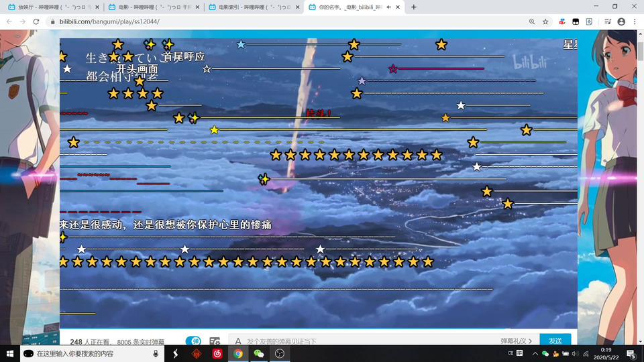Click the video player area to pause
The height and width of the screenshot is (362, 644).
tap(318, 183)
